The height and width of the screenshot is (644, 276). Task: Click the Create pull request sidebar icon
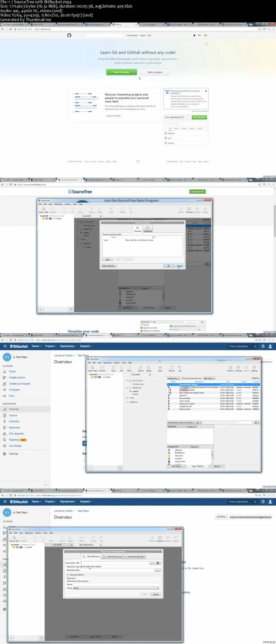coord(5,384)
